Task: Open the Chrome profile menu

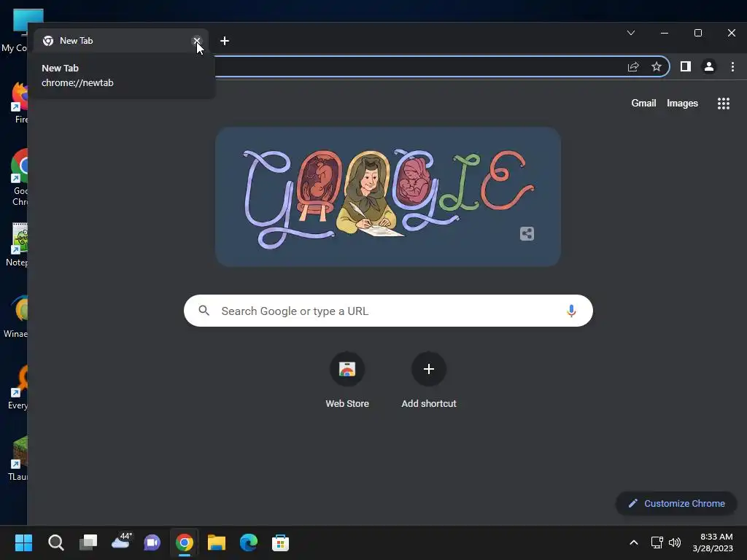Action: point(709,66)
